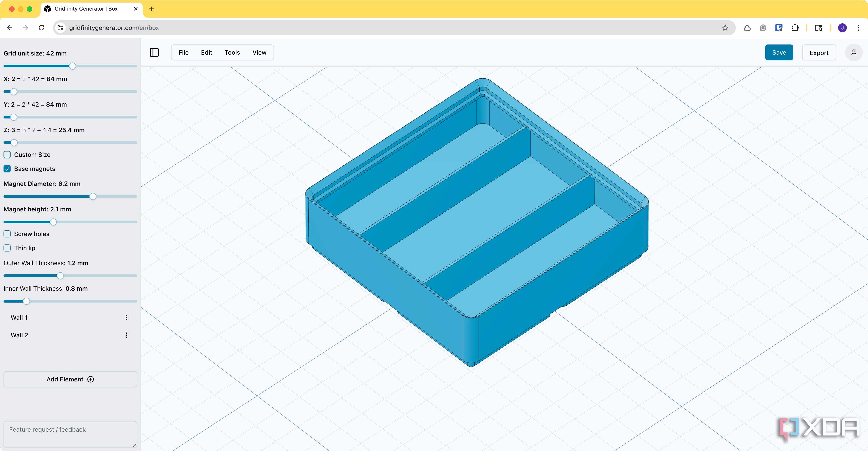Click Add Element button
Image resolution: width=868 pixels, height=451 pixels.
tap(70, 379)
